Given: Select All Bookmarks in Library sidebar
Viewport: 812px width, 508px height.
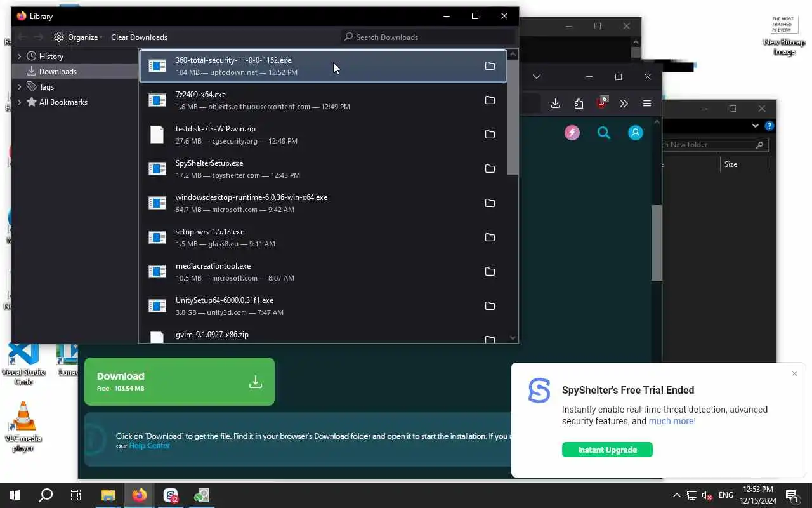Looking at the screenshot, I should click(75, 102).
